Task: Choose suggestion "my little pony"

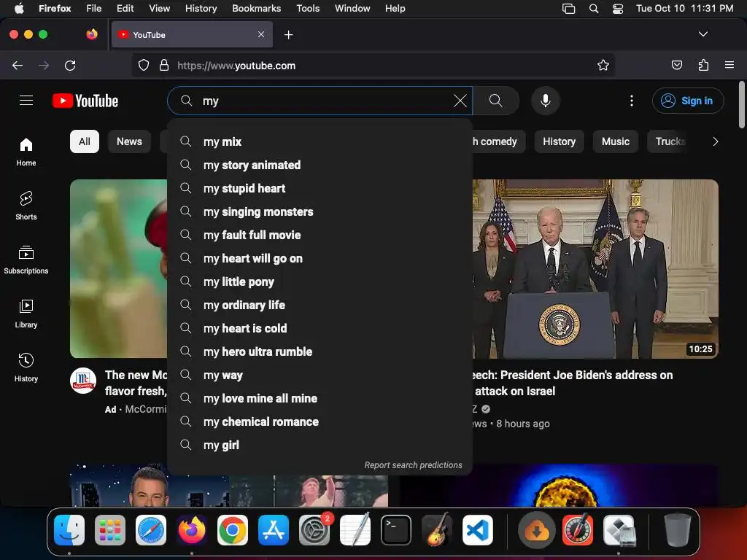Action: [320, 281]
